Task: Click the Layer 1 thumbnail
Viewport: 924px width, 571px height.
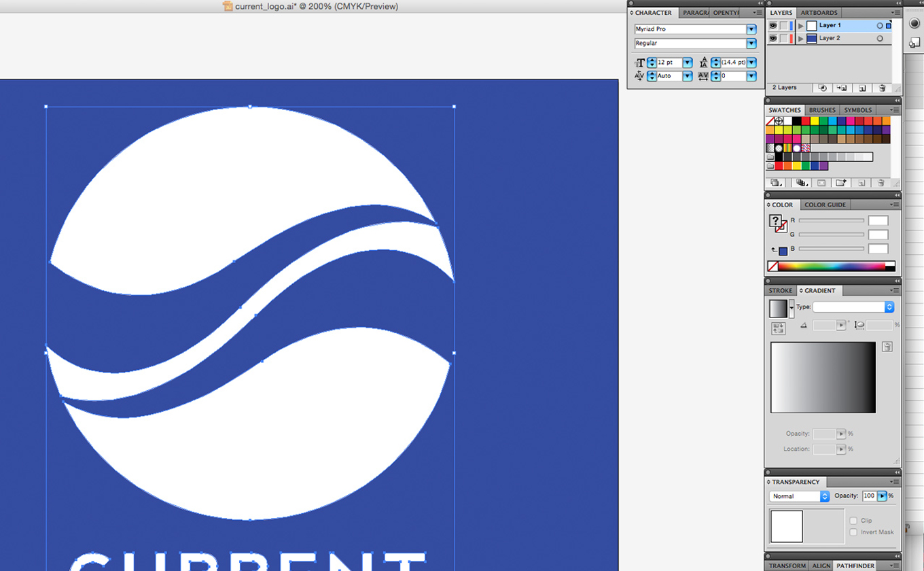Action: click(x=811, y=26)
